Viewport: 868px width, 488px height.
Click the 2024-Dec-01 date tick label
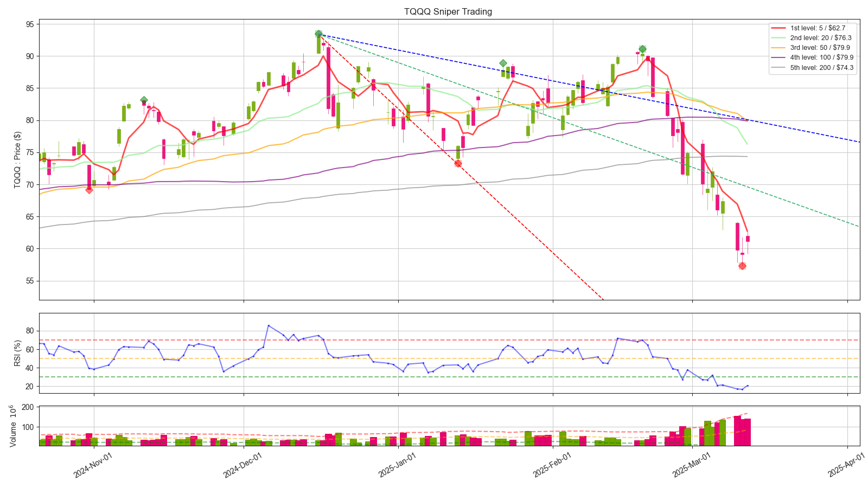(x=242, y=465)
